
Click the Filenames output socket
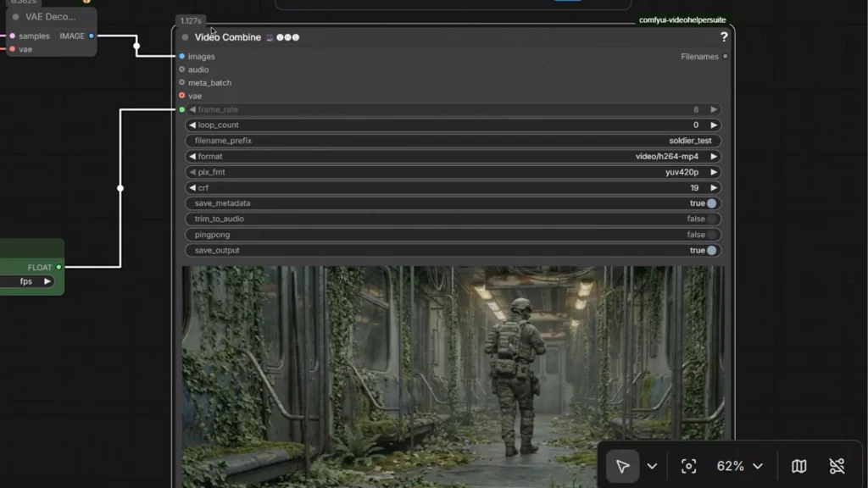[726, 57]
